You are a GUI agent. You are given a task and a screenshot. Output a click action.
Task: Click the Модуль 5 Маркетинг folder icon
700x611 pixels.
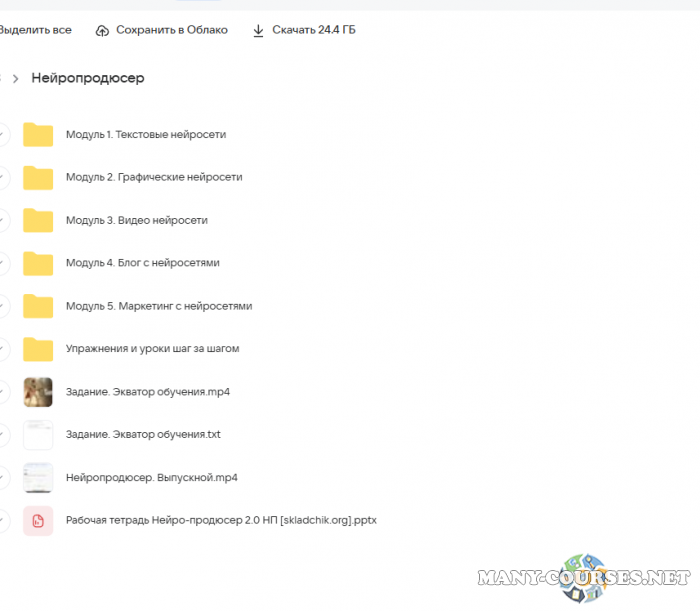[38, 306]
